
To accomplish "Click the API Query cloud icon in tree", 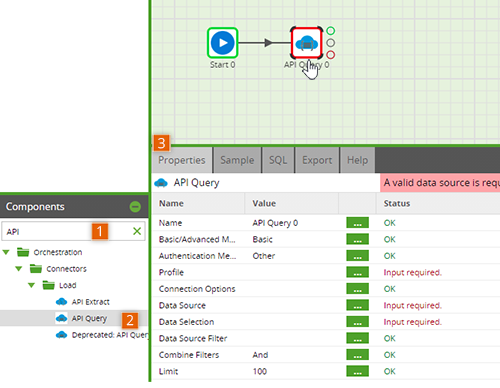I will (x=61, y=318).
